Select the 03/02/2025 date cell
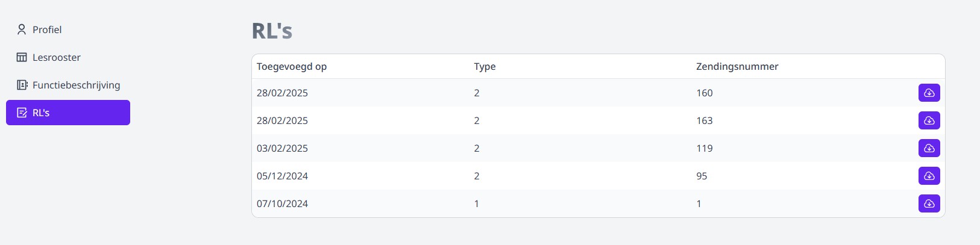The image size is (980, 245). 282,148
